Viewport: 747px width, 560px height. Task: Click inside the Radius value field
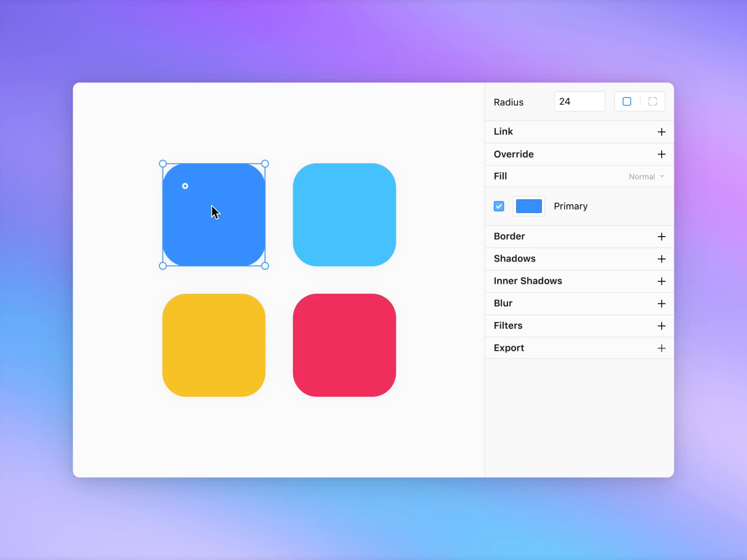pos(579,101)
